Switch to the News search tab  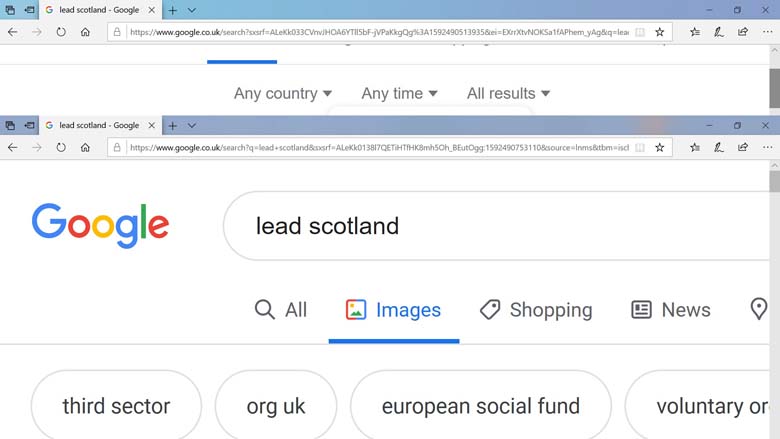(671, 310)
